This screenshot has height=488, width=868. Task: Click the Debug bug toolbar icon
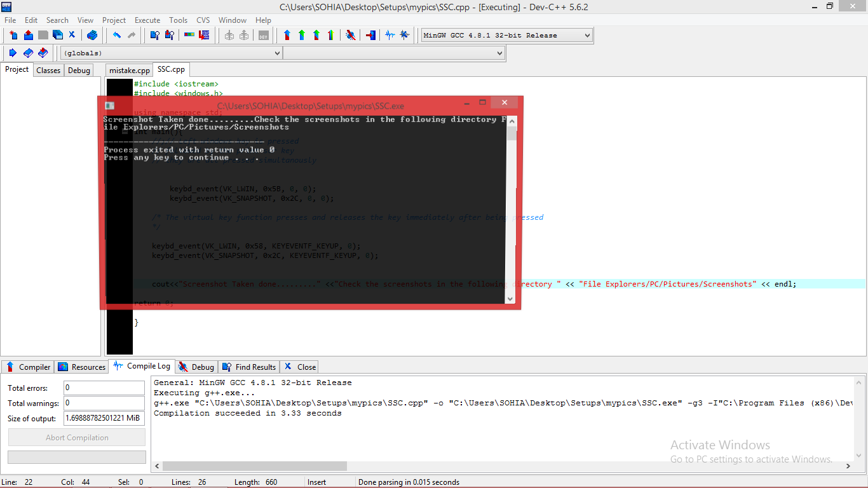pos(350,35)
